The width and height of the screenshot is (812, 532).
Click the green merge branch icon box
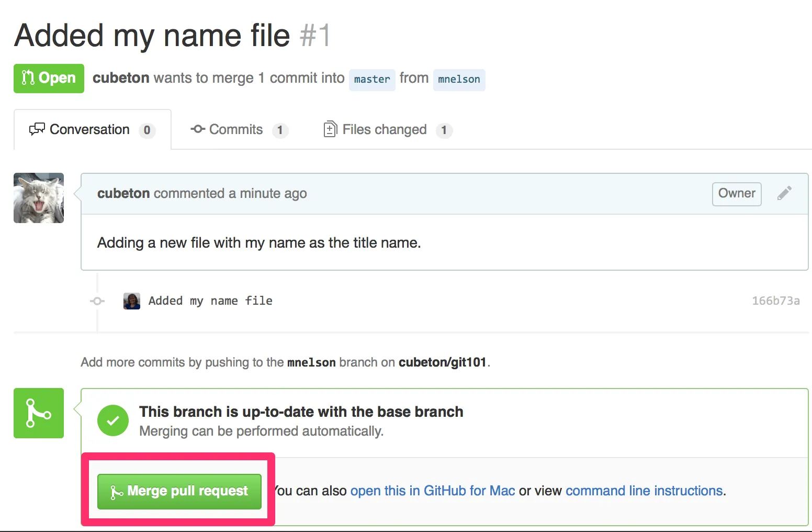pyautogui.click(x=39, y=413)
